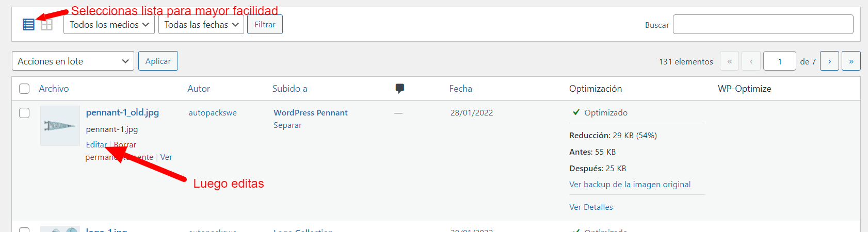868x232 pixels.
Task: Go to next page arrow
Action: coord(829,61)
